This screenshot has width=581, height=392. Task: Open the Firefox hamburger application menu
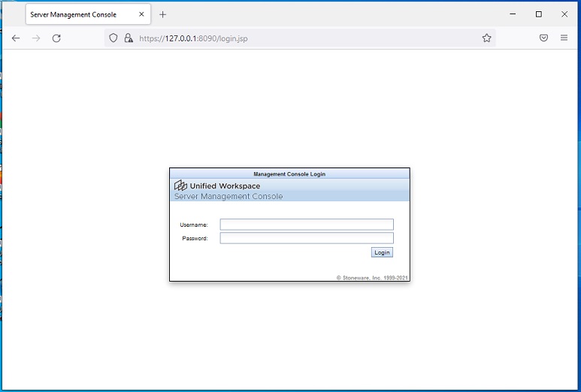(x=564, y=38)
